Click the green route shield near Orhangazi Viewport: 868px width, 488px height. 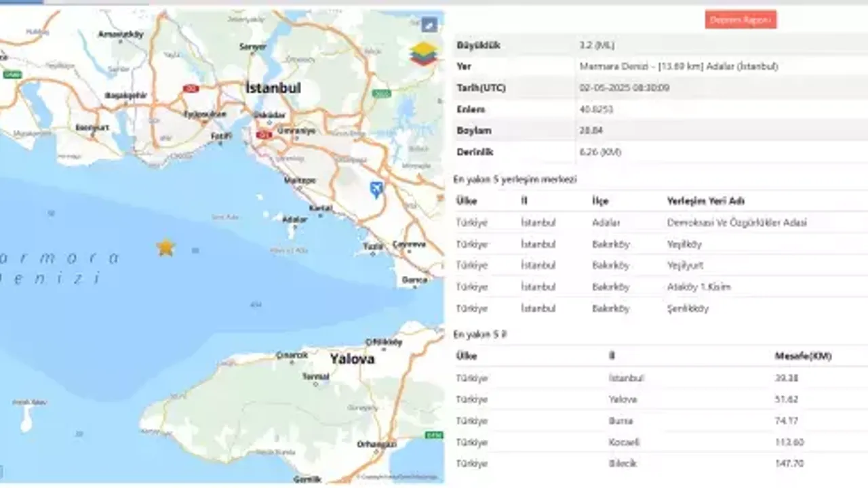pyautogui.click(x=435, y=434)
